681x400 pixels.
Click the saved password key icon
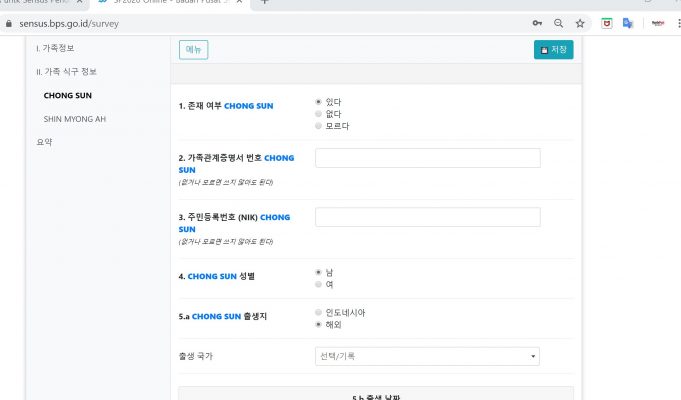pyautogui.click(x=538, y=22)
